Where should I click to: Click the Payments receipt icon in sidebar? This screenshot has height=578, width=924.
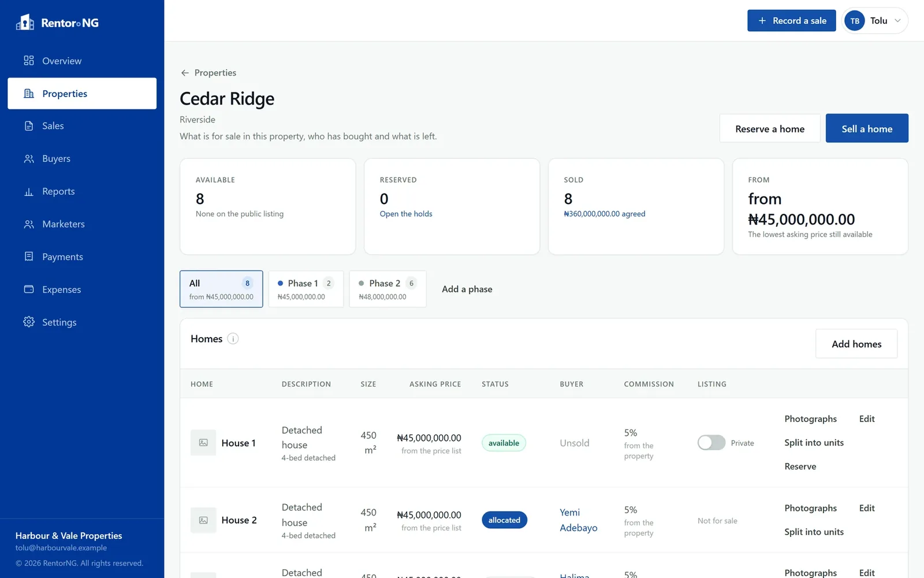click(29, 257)
